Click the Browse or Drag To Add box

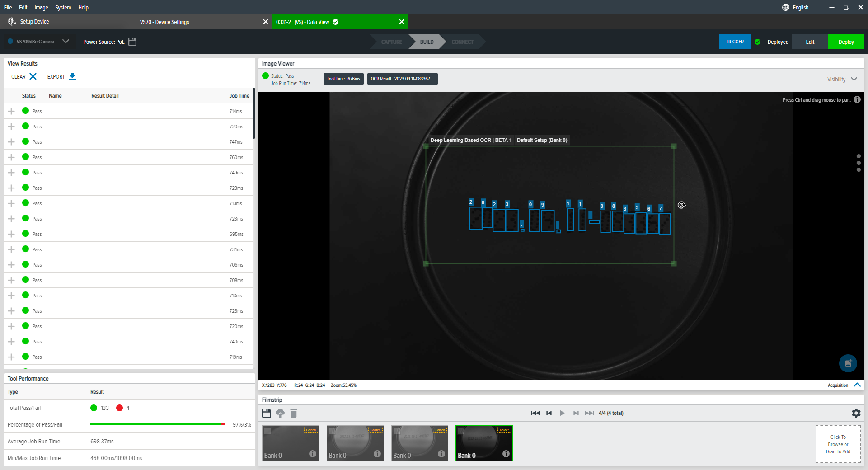pos(838,444)
